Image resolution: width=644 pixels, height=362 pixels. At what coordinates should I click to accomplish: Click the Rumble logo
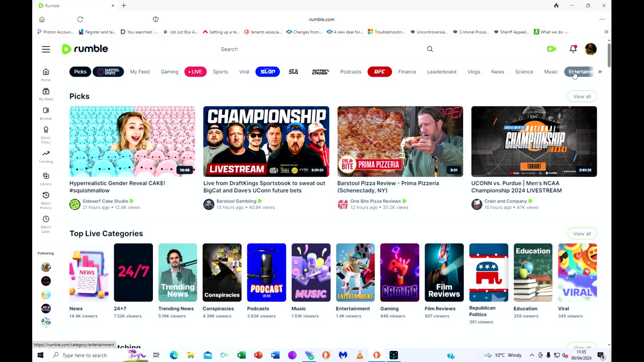coord(85,49)
